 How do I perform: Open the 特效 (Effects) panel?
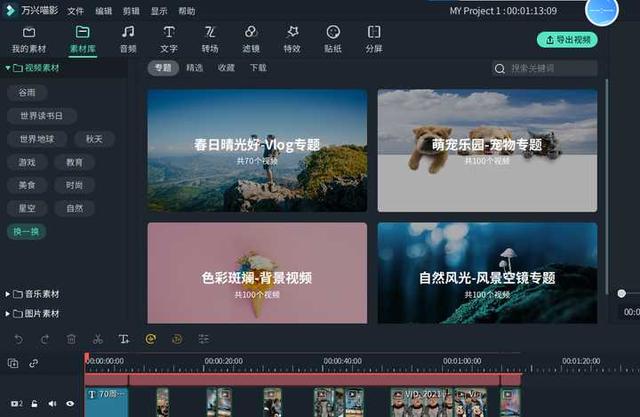(x=292, y=39)
